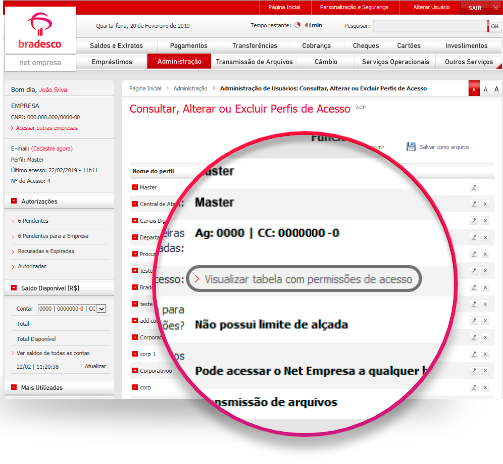The width and height of the screenshot is (503, 464).
Task: Open the Transmissão de Arquivos menu
Action: pos(254,62)
